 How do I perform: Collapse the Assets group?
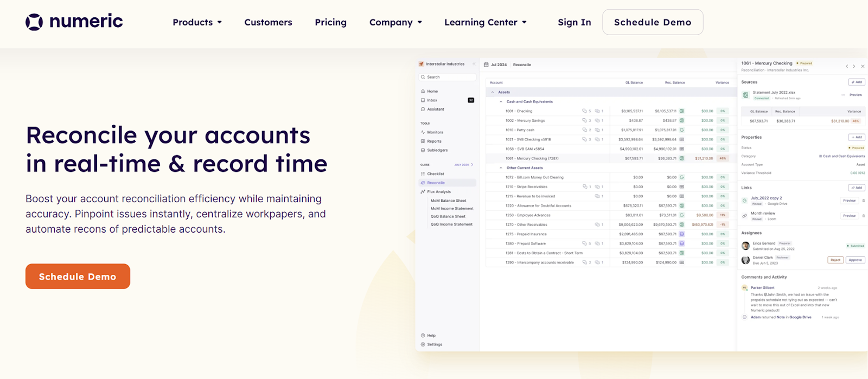pos(493,92)
